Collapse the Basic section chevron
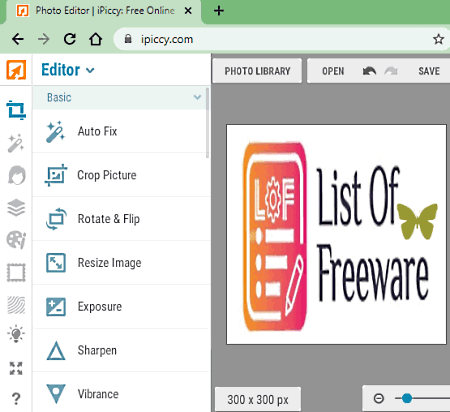 point(197,97)
